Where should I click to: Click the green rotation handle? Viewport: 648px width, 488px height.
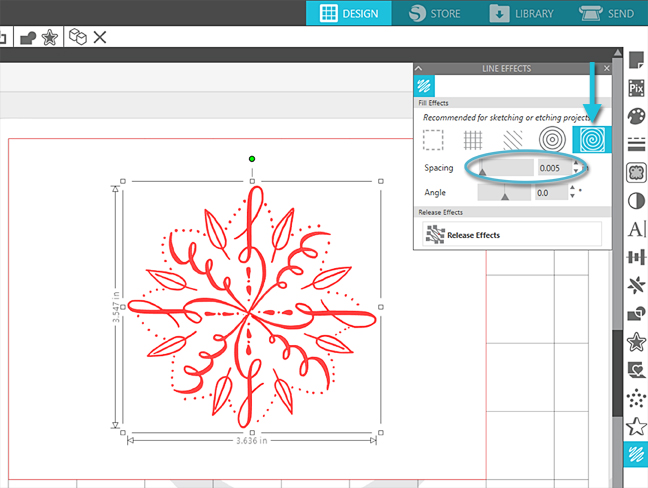tap(252, 159)
